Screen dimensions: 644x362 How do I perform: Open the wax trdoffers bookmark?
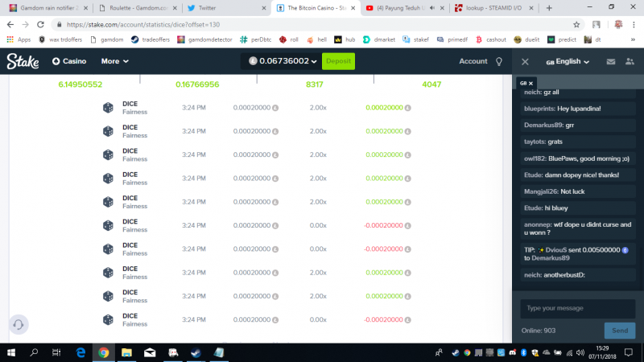point(60,39)
